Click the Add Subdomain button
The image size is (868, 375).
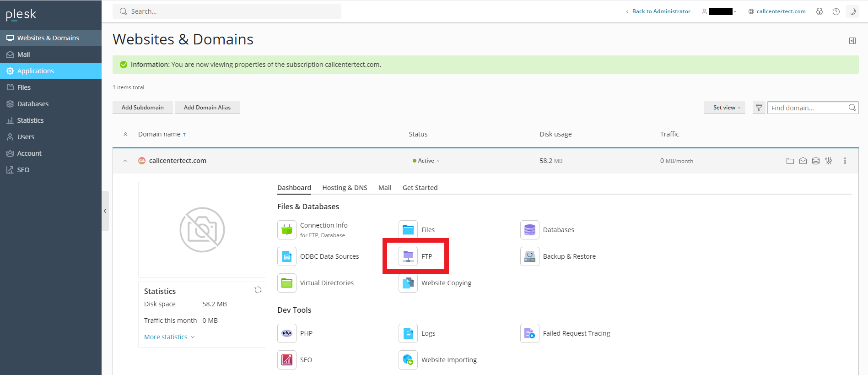pos(142,108)
